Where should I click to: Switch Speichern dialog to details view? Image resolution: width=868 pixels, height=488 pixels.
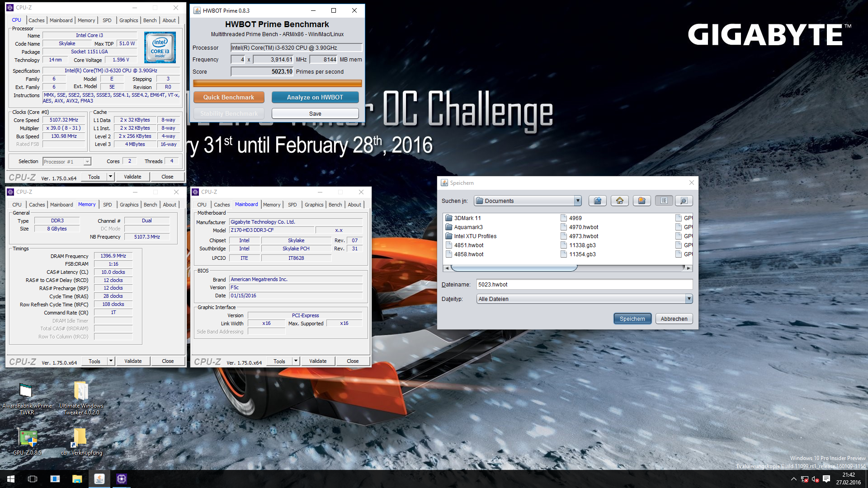tap(684, 201)
